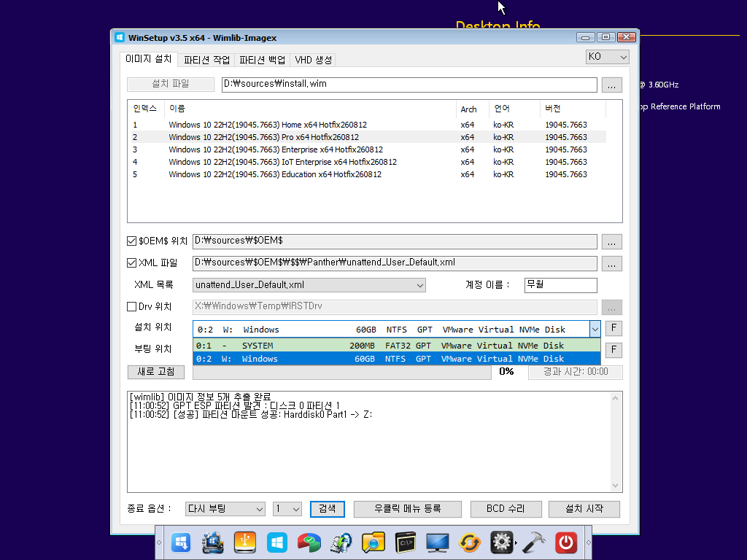
Task: Select Windows 10 Pro x64 image row
Action: [368, 137]
